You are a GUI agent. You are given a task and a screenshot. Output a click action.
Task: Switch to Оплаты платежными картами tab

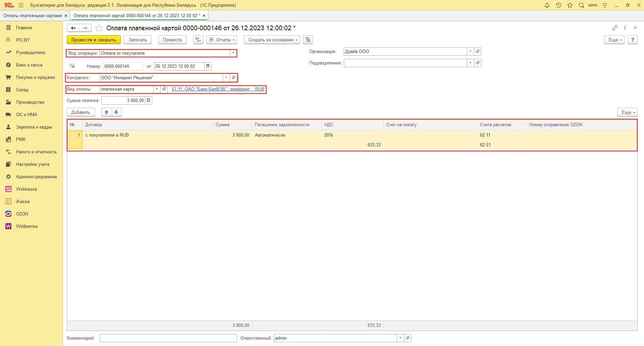click(33, 15)
